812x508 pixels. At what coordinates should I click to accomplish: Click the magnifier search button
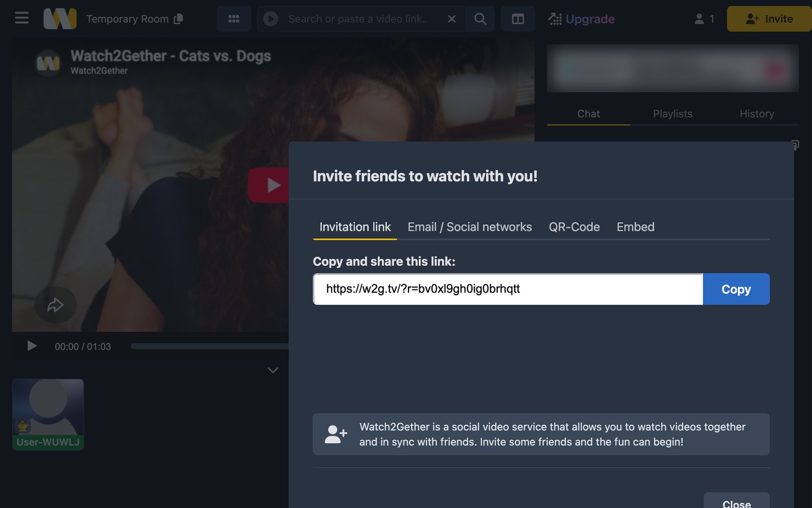(x=480, y=19)
